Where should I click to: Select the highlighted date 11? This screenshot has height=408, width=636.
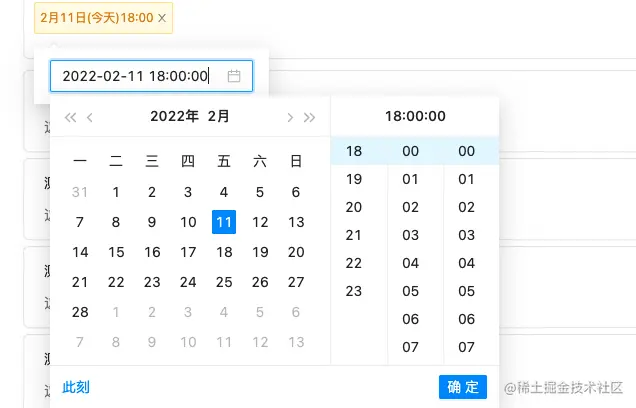[x=224, y=222]
